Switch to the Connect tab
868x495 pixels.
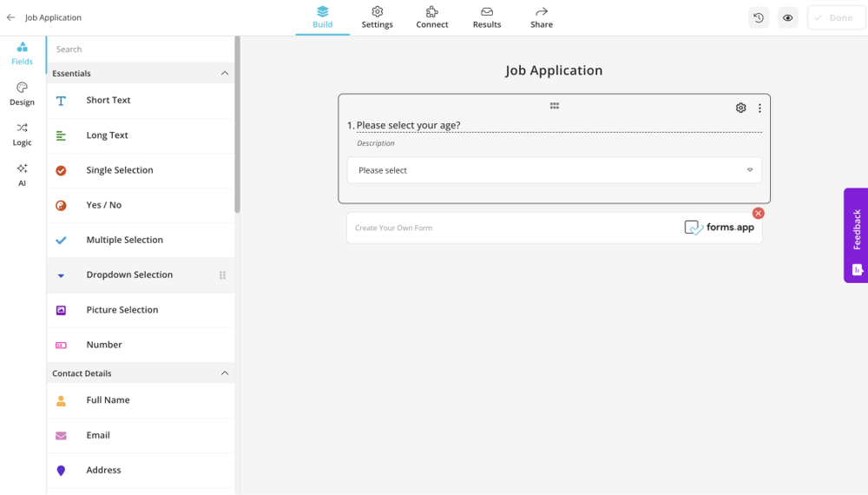431,17
